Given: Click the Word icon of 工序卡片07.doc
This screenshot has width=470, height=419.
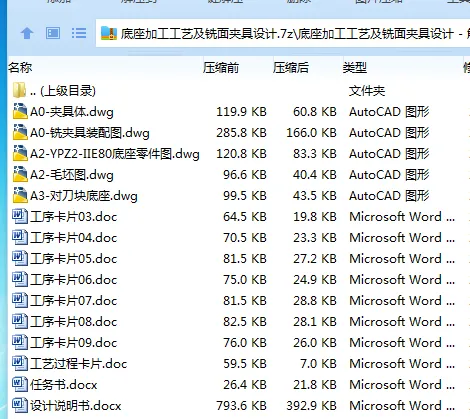Looking at the screenshot, I should click(20, 300).
